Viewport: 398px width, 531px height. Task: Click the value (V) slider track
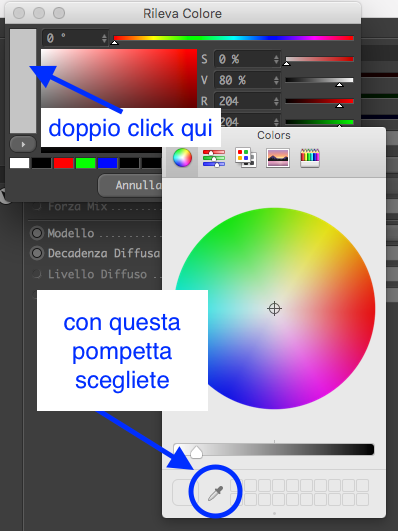click(x=320, y=80)
